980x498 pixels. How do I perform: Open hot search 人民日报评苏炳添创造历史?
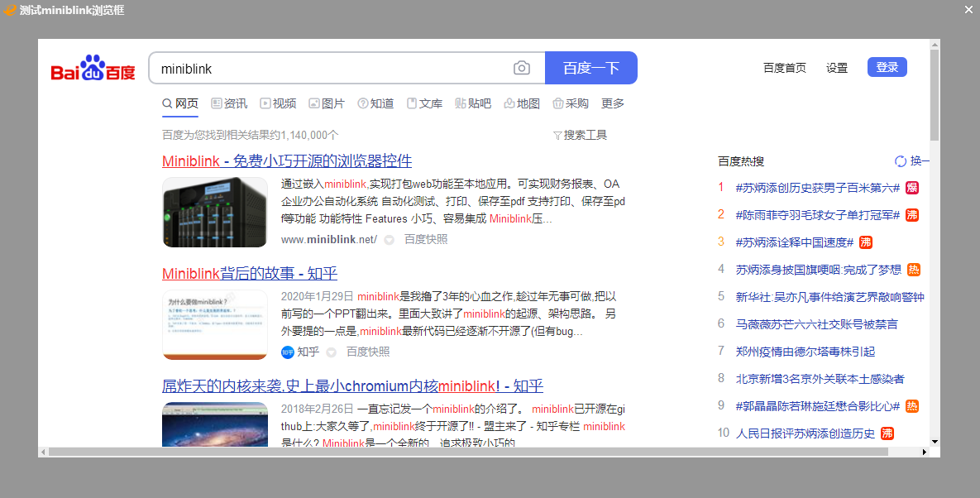[x=805, y=433]
